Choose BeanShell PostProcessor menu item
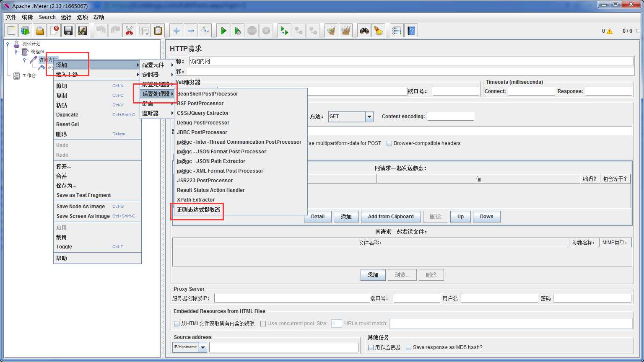Image resolution: width=644 pixels, height=362 pixels. [x=241, y=94]
